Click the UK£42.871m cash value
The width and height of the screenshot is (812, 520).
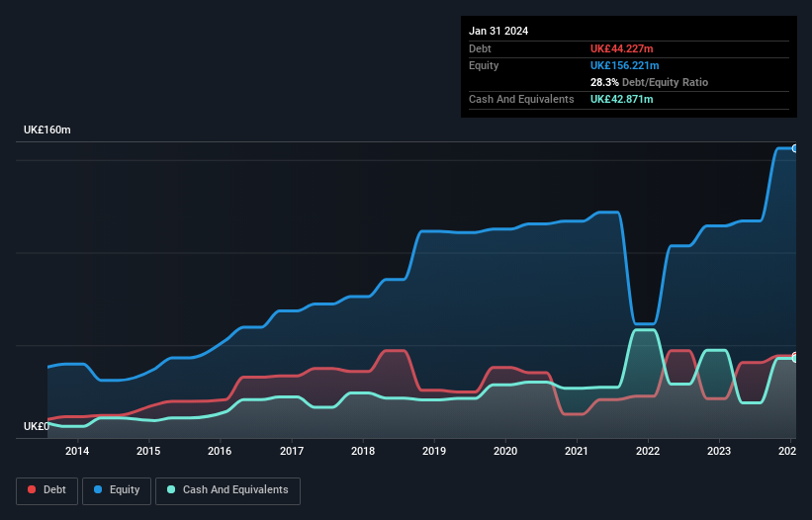click(621, 99)
